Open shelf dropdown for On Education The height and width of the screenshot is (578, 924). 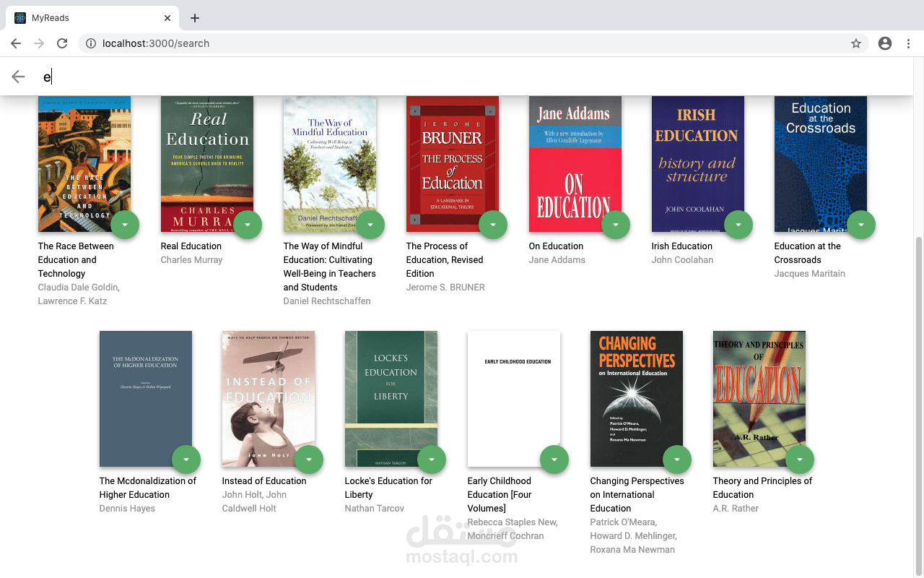point(616,225)
